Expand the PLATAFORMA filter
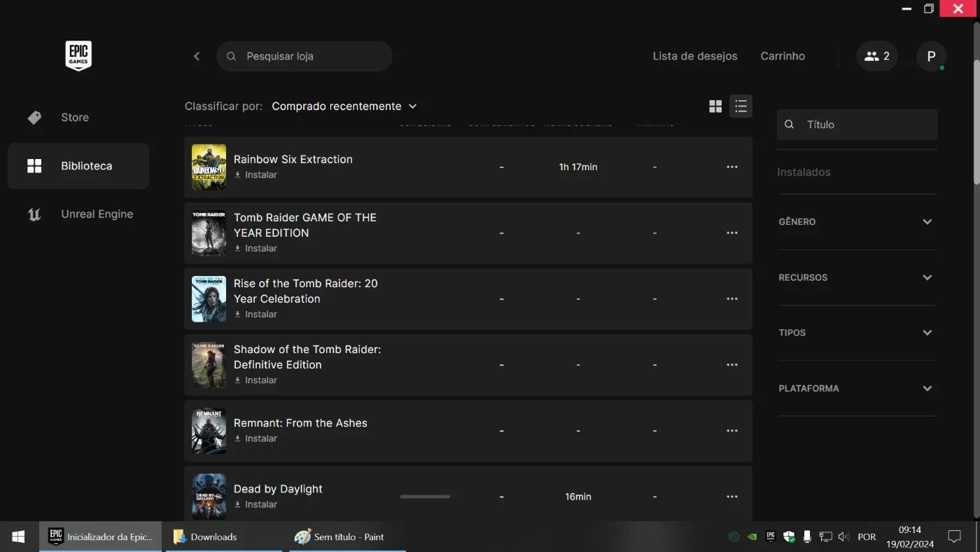 coord(857,388)
